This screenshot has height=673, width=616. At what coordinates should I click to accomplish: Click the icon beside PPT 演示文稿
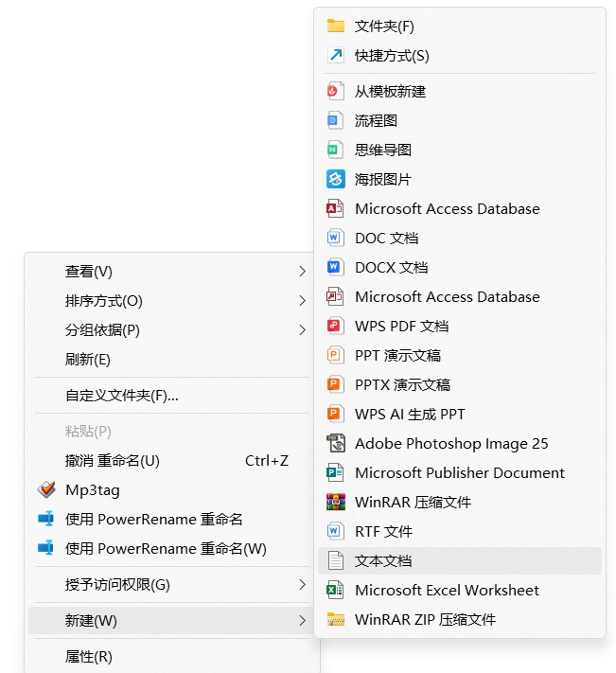(336, 355)
